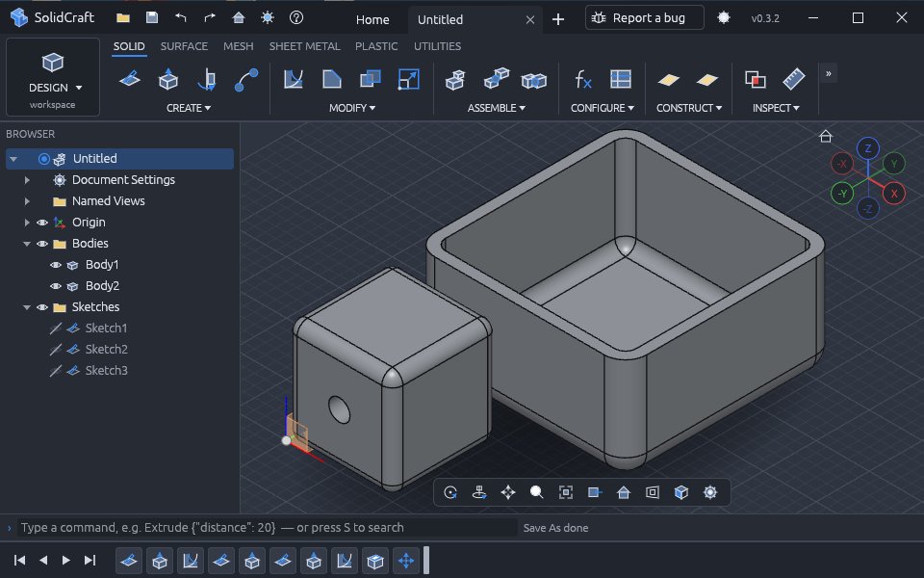924x578 pixels.
Task: Click the Report a bug button
Action: click(x=645, y=17)
